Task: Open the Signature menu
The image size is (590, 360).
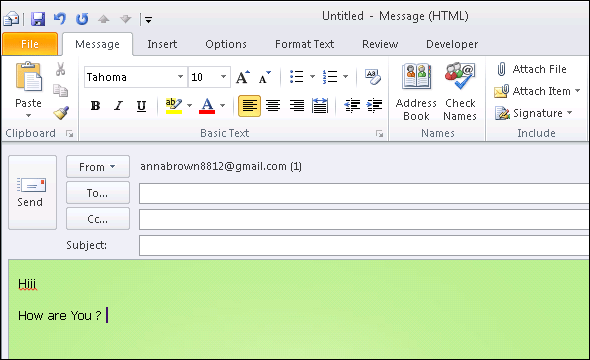Action: click(x=534, y=113)
